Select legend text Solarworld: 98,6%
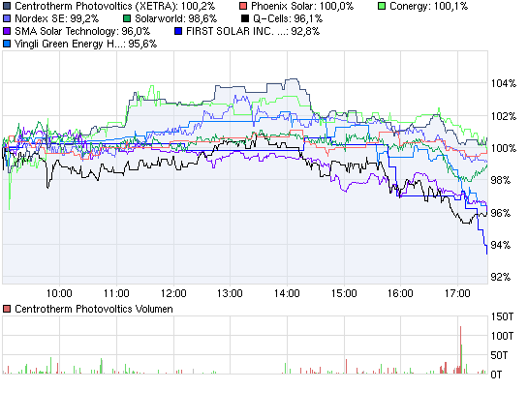Viewport: 528px width, 420px height. click(x=175, y=18)
